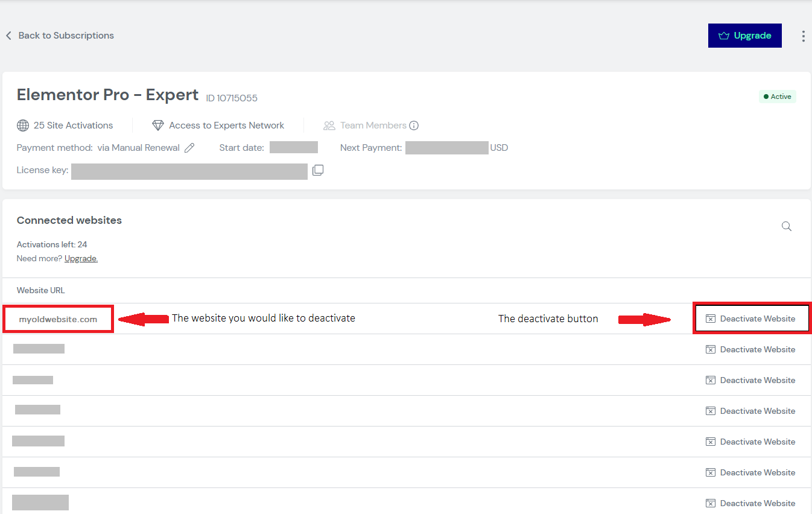Click the ID 10715055 text
Image resolution: width=812 pixels, height=514 pixels.
(x=232, y=98)
